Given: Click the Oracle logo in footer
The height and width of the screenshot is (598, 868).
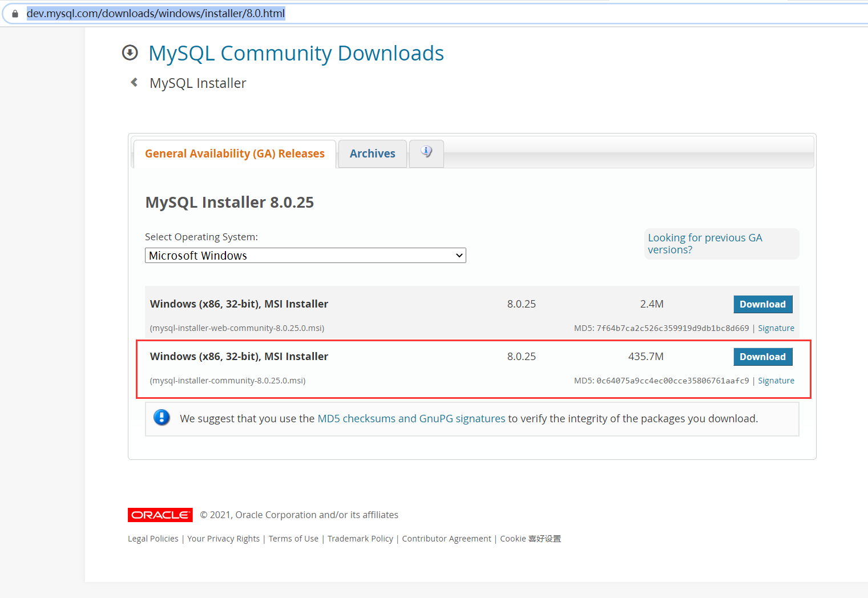Looking at the screenshot, I should (160, 515).
